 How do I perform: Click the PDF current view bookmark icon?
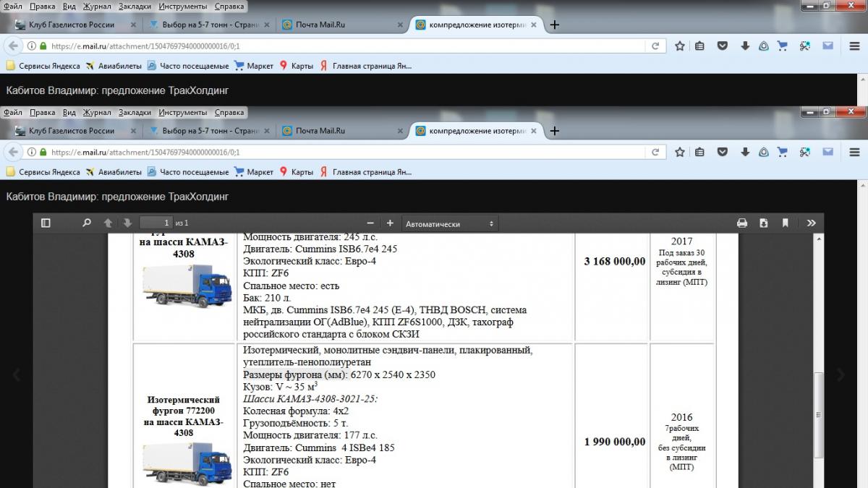point(785,223)
